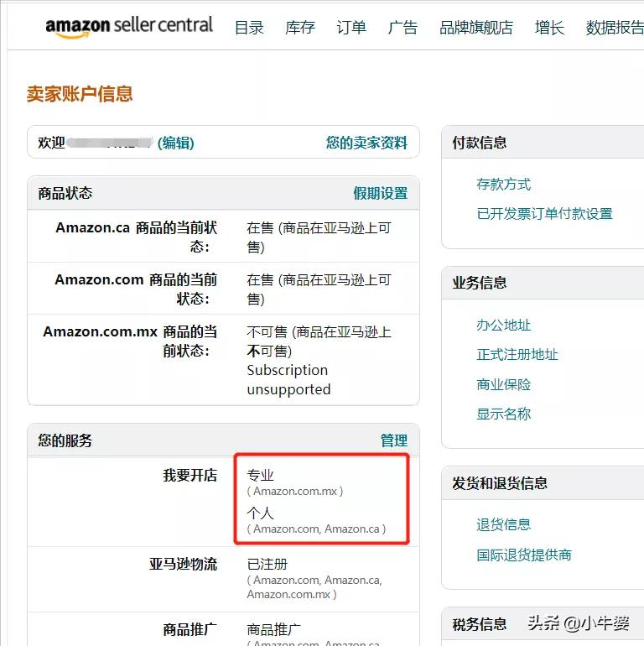This screenshot has height=646, width=644.
Task: Open the 增长 menu
Action: click(x=549, y=28)
